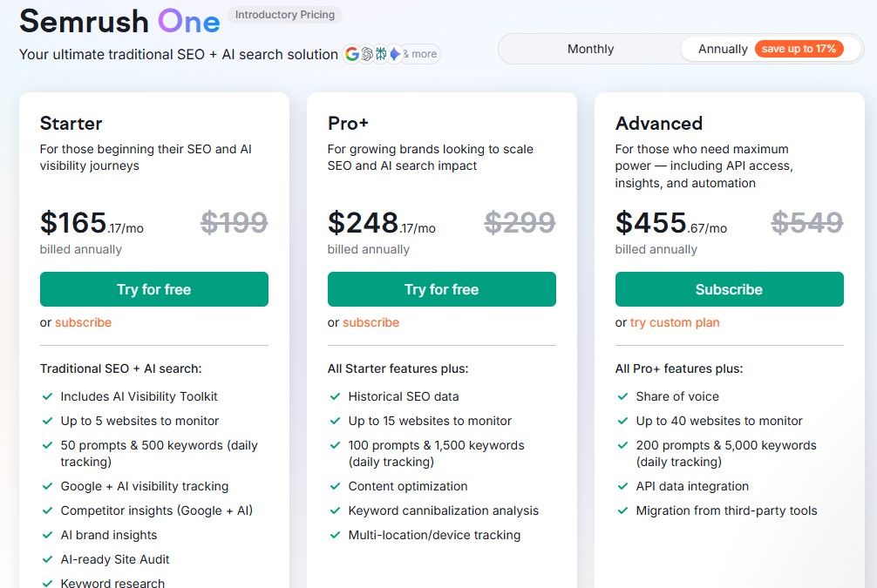877x588 pixels.
Task: Click the checkmark beside Includes AI Visibility Toolkit
Action: pos(48,396)
